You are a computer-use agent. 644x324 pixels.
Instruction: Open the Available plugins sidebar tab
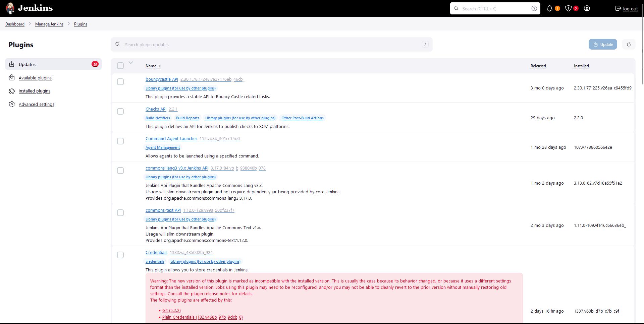(x=53, y=77)
